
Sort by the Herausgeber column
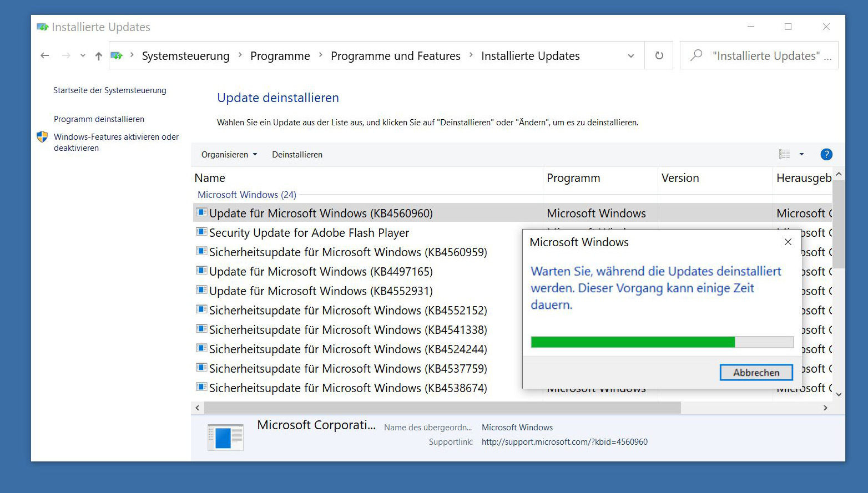click(803, 178)
